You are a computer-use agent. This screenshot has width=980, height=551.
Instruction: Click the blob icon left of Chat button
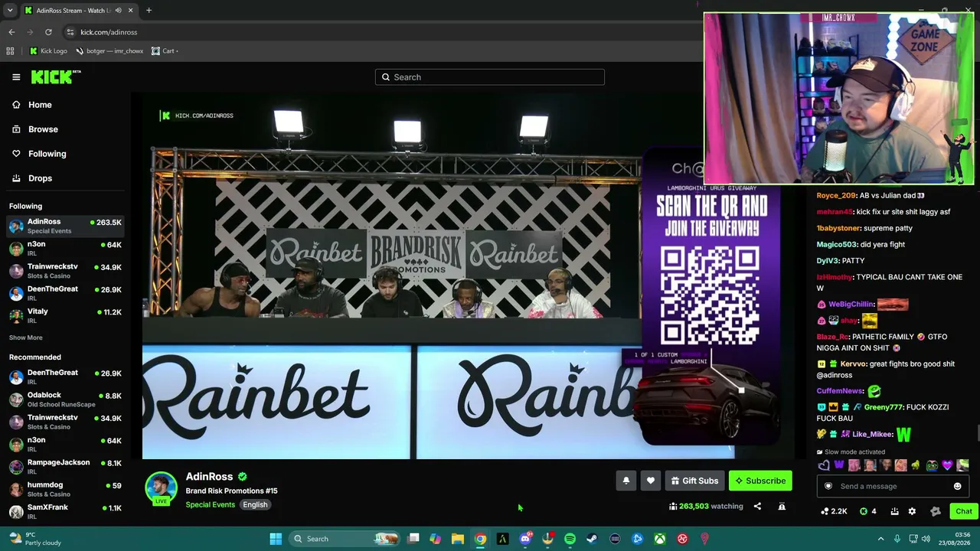click(935, 511)
